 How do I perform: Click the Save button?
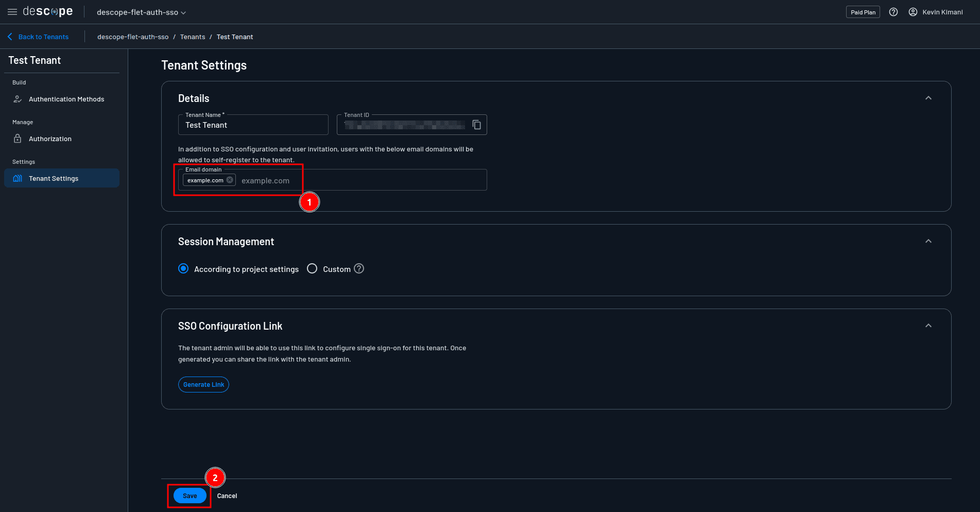point(190,496)
